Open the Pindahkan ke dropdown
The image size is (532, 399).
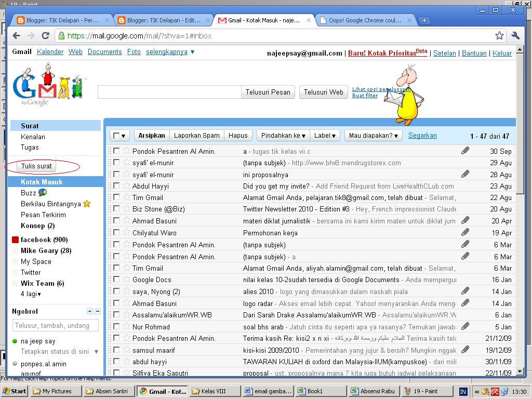283,136
